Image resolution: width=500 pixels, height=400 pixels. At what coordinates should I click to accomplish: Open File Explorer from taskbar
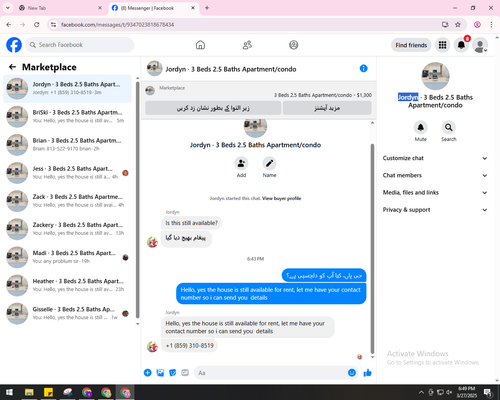29,392
